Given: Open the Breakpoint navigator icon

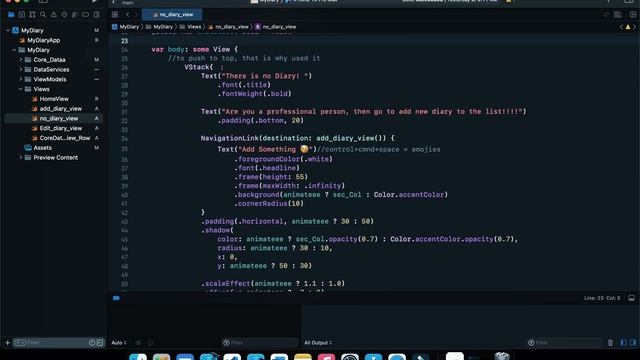Looking at the screenshot, I should (85, 15).
